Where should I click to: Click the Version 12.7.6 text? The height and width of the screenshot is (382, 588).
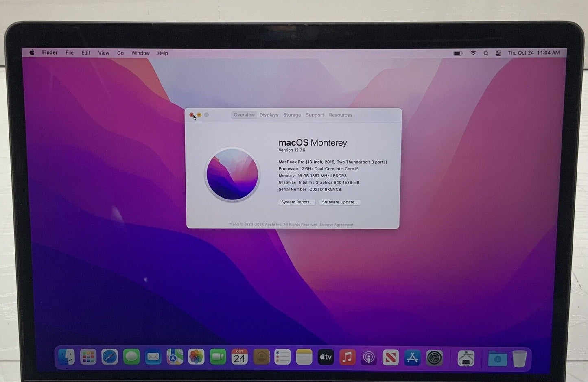(292, 150)
